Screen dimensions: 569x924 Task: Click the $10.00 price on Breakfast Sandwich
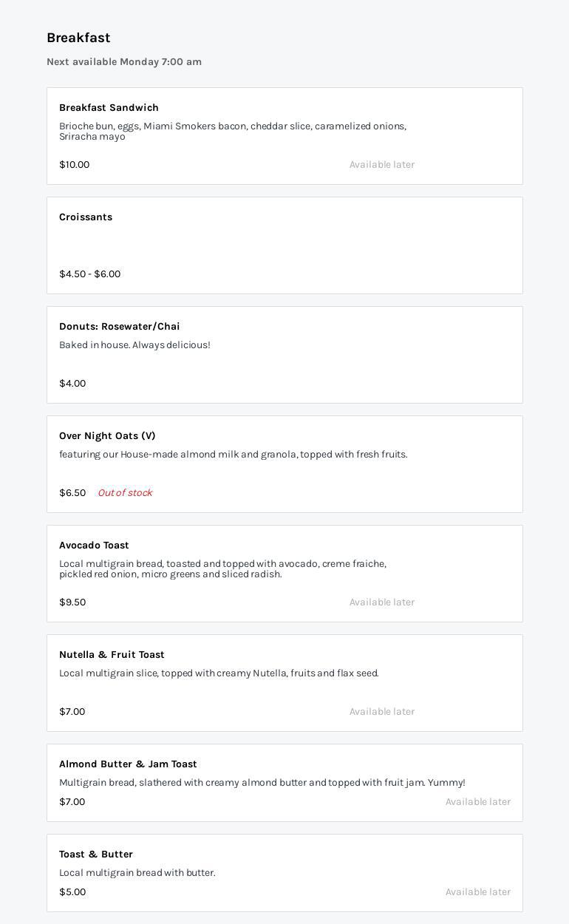tap(74, 165)
